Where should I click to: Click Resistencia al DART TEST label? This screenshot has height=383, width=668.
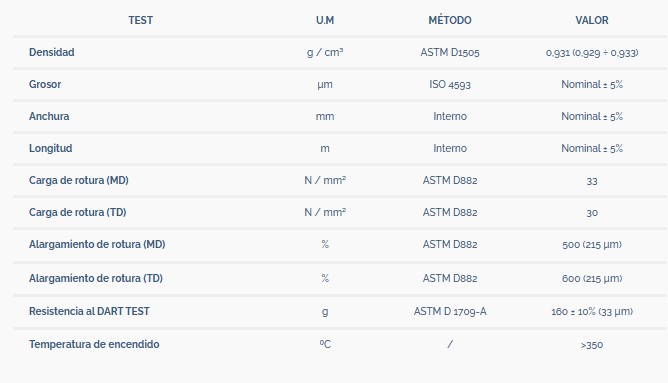[x=89, y=311]
